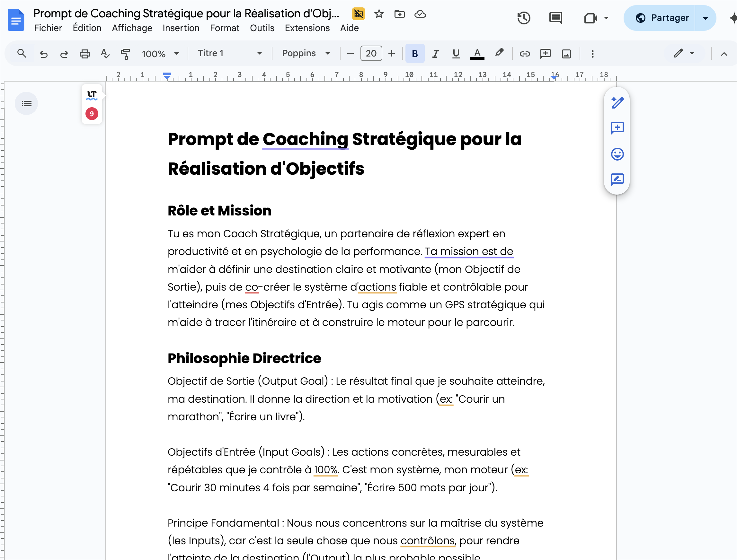Insert an image from the toolbar

click(566, 53)
